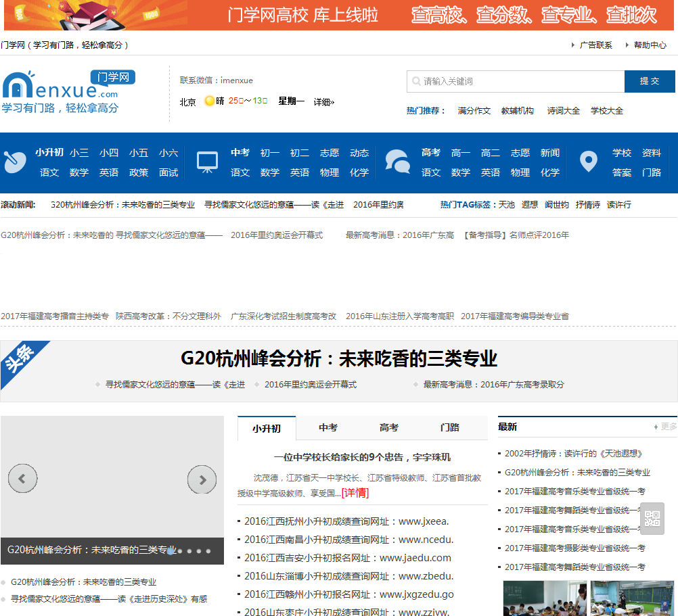Screen dimensions: 678x616
Task: Click the 遐想 hot tag
Action: (530, 205)
